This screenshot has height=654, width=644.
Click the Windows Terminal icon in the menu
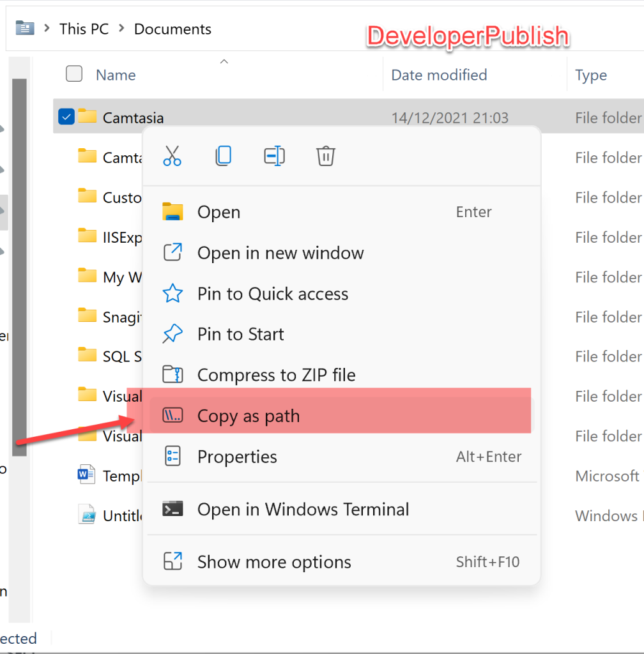(x=173, y=509)
